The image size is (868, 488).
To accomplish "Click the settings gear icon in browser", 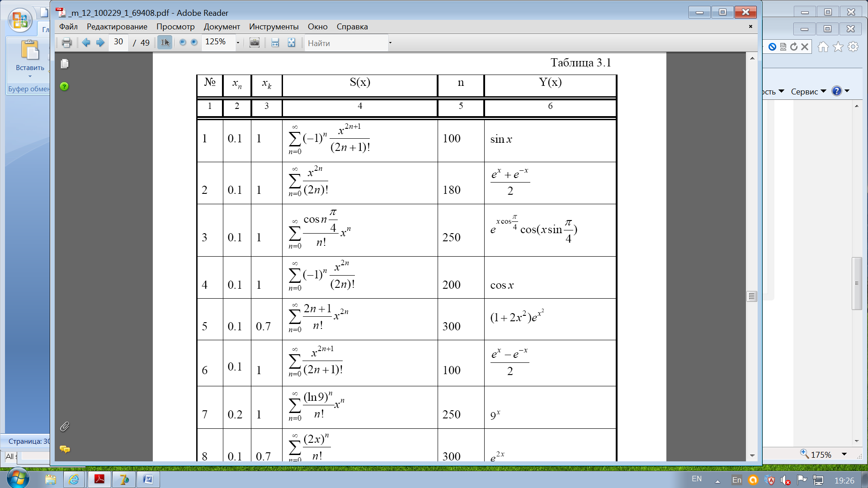I will [853, 47].
